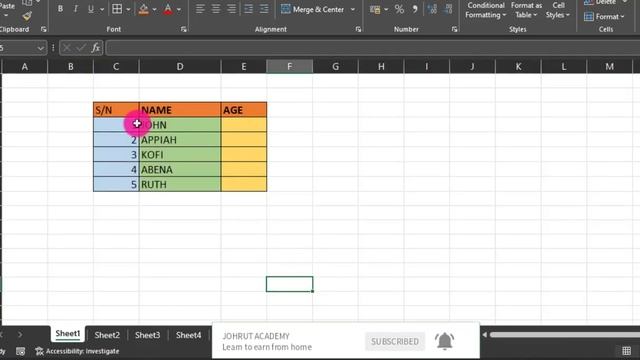
Task: Select column A header
Action: click(x=24, y=67)
